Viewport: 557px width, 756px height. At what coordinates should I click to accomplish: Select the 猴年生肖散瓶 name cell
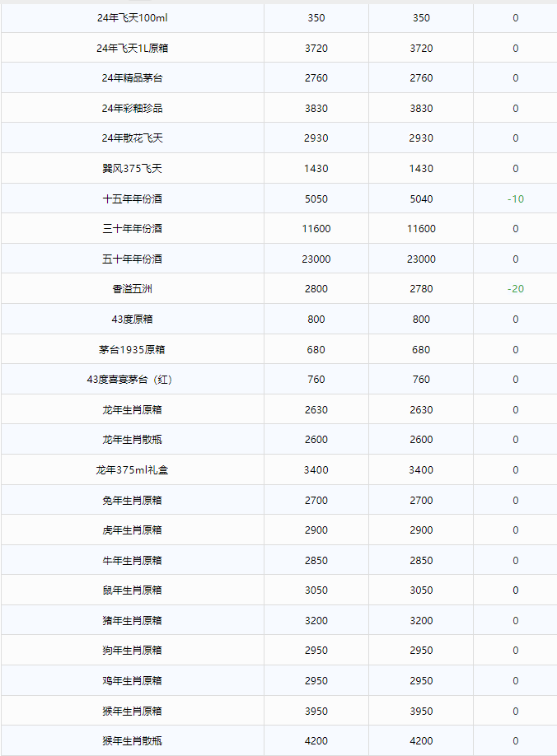click(132, 741)
